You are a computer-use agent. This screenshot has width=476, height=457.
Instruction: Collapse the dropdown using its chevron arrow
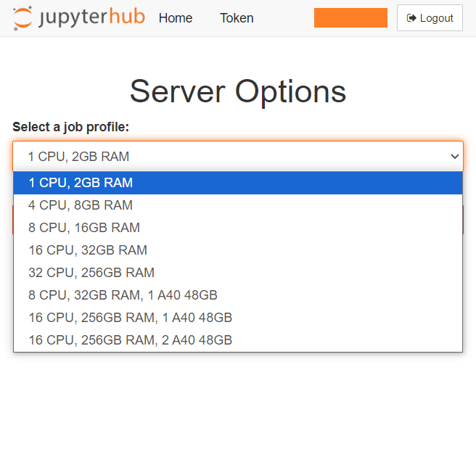tap(455, 156)
